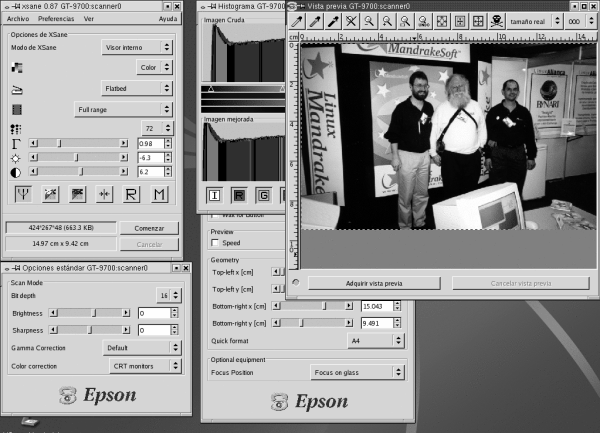Click the XSane brightness slider at -6.3
Viewport: 600px width, 433px height.
(x=79, y=157)
